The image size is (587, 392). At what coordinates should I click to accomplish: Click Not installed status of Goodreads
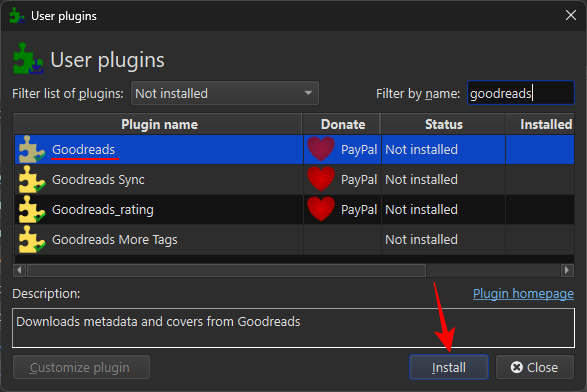(x=422, y=150)
